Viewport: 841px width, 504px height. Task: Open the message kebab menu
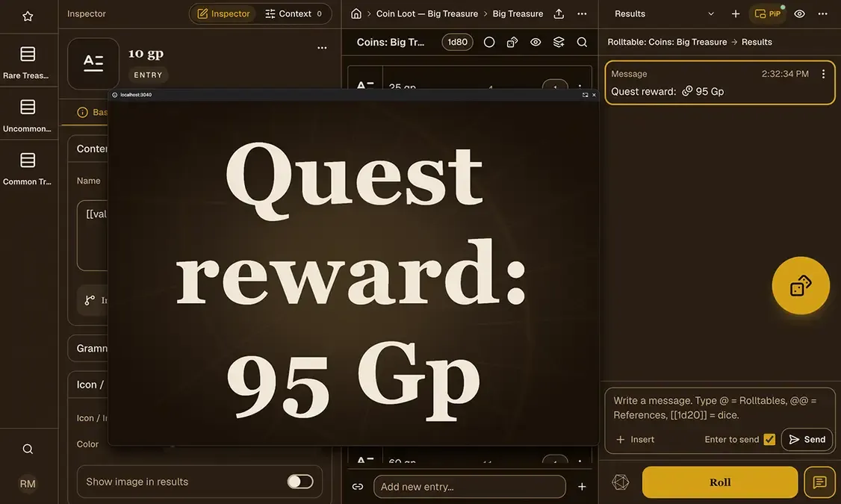[x=823, y=74]
